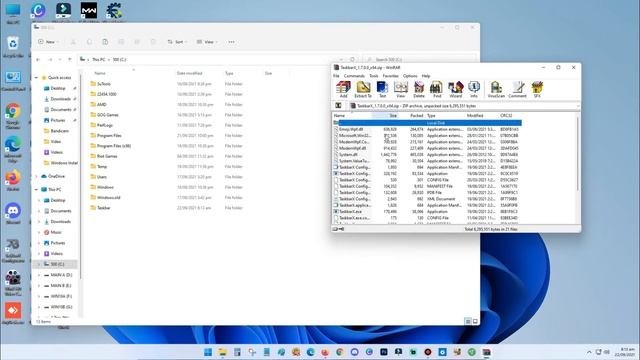The width and height of the screenshot is (640, 360).
Task: Click the See more ellipsis in File Explorer
Action: (x=231, y=42)
